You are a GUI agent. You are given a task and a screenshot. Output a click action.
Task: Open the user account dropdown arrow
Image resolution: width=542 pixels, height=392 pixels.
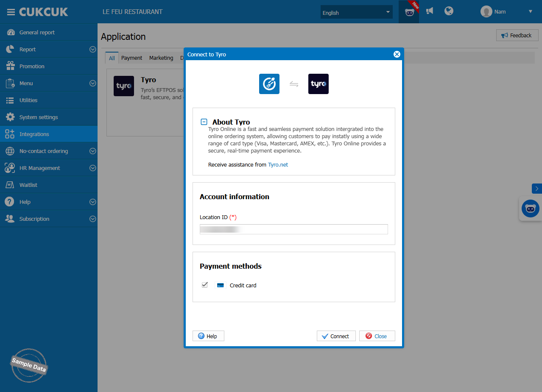point(530,12)
